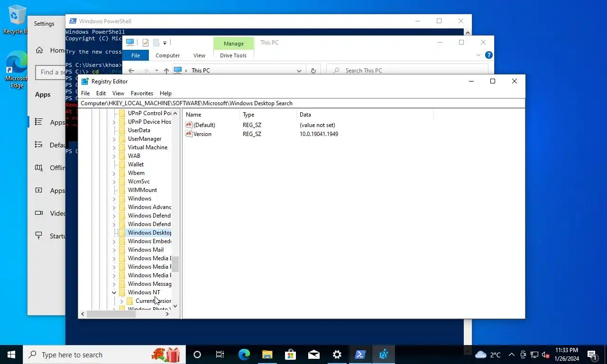Screen dimensions: 607x364
Task: Open Mail from the taskbar
Action: pyautogui.click(x=313, y=355)
